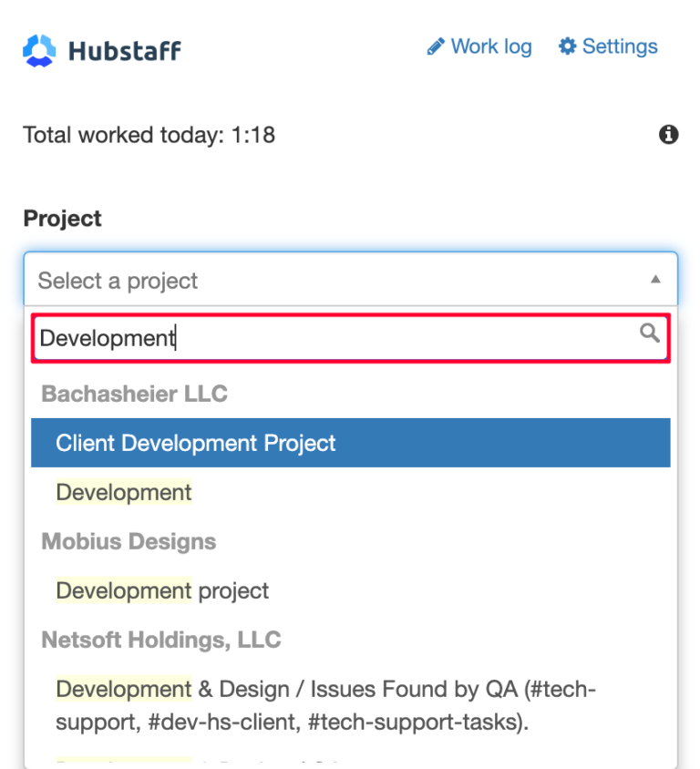Click the Select a project dropdown

tap(273, 280)
